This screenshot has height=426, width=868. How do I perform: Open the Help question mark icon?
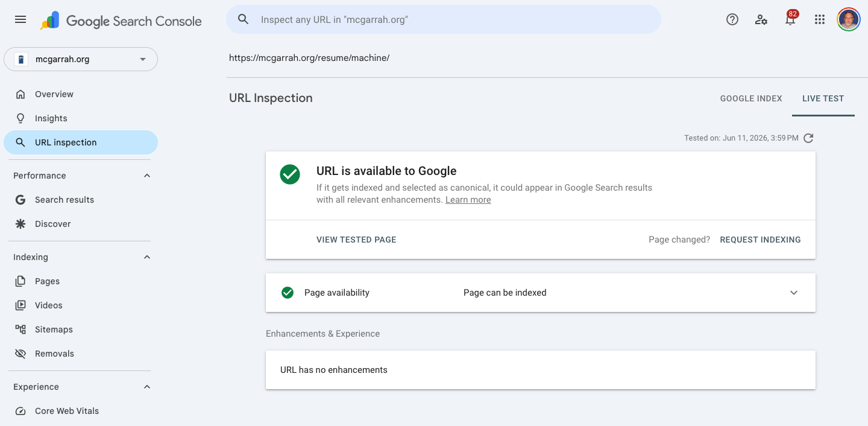732,19
